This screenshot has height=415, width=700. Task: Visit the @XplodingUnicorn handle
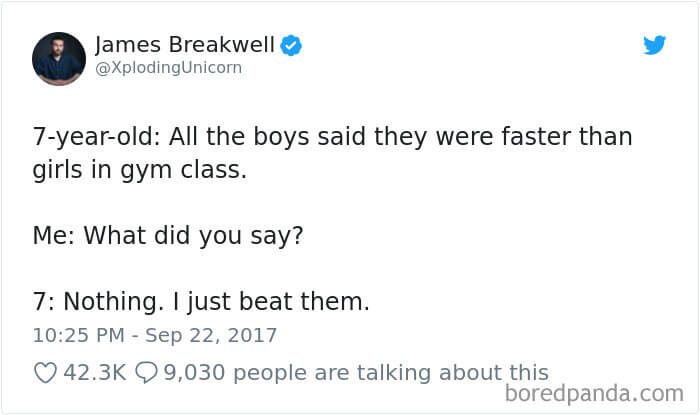click(169, 68)
